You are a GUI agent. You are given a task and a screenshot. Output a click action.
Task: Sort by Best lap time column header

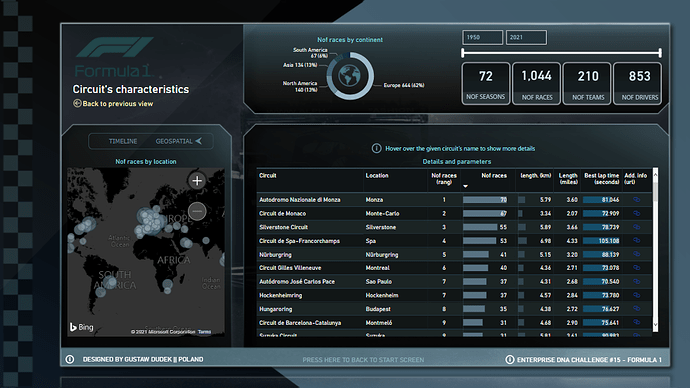pos(602,179)
